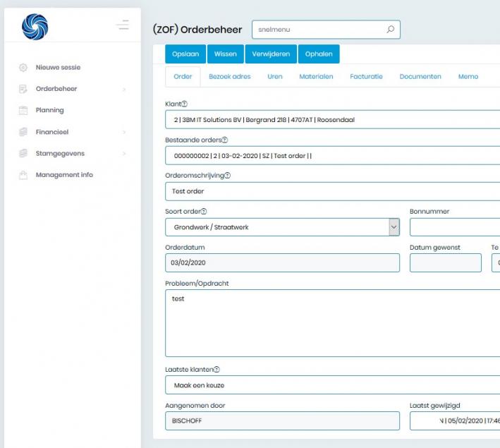Open the Laatste klanten selection list
The height and width of the screenshot is (448, 500).
[331, 385]
